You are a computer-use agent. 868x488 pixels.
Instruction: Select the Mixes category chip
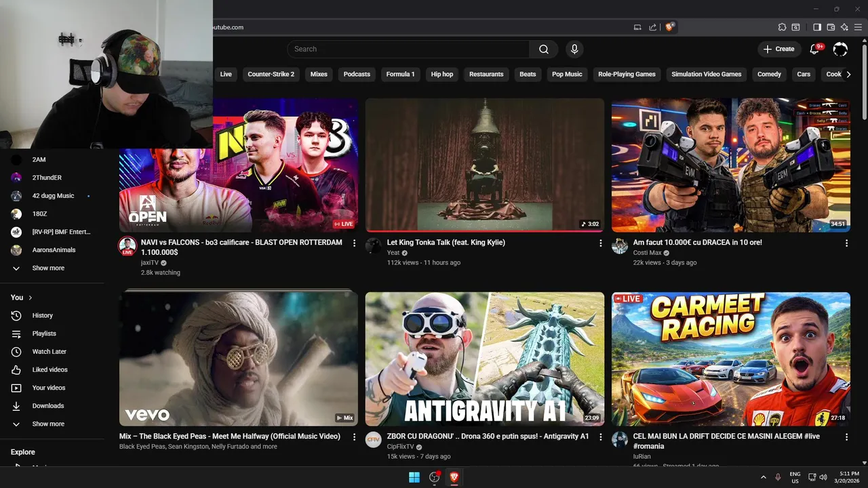point(319,75)
